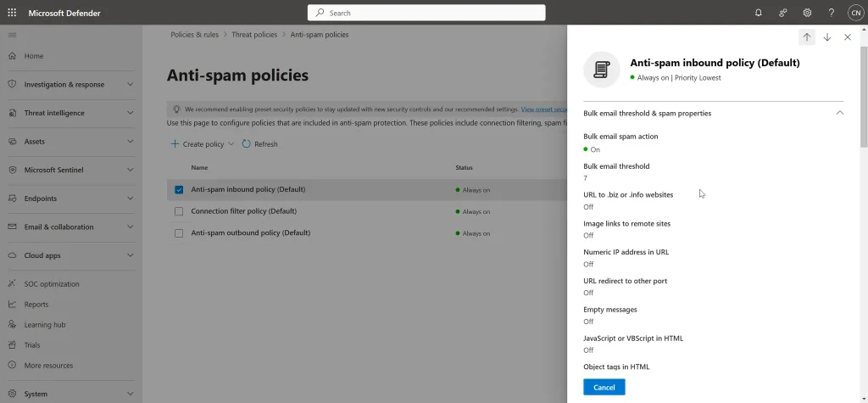Open Reports page
This screenshot has width=868, height=403.
pos(36,305)
